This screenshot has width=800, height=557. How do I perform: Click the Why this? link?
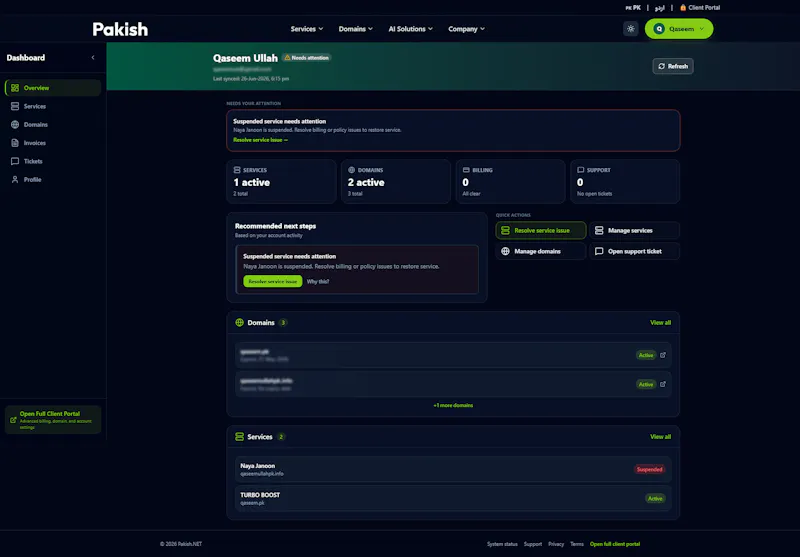(318, 282)
